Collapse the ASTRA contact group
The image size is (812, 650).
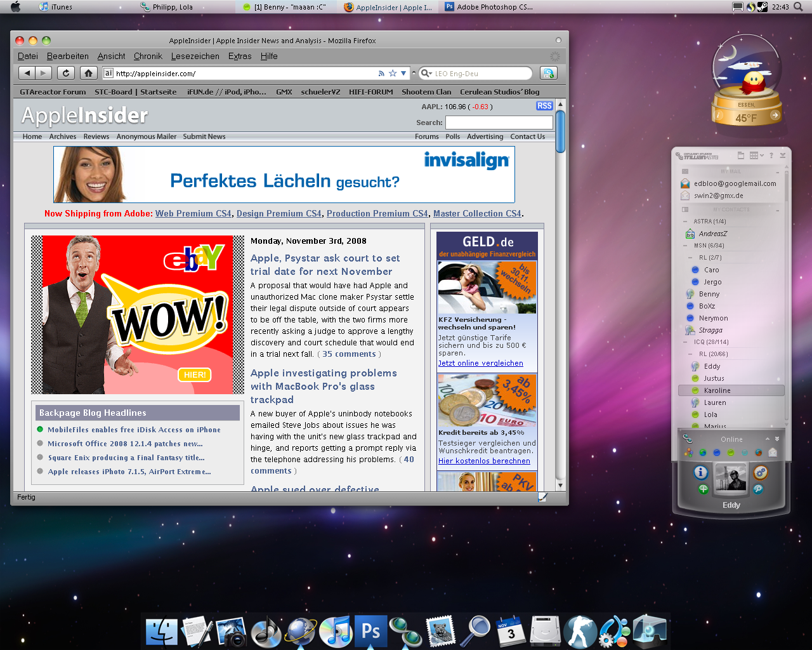[685, 222]
